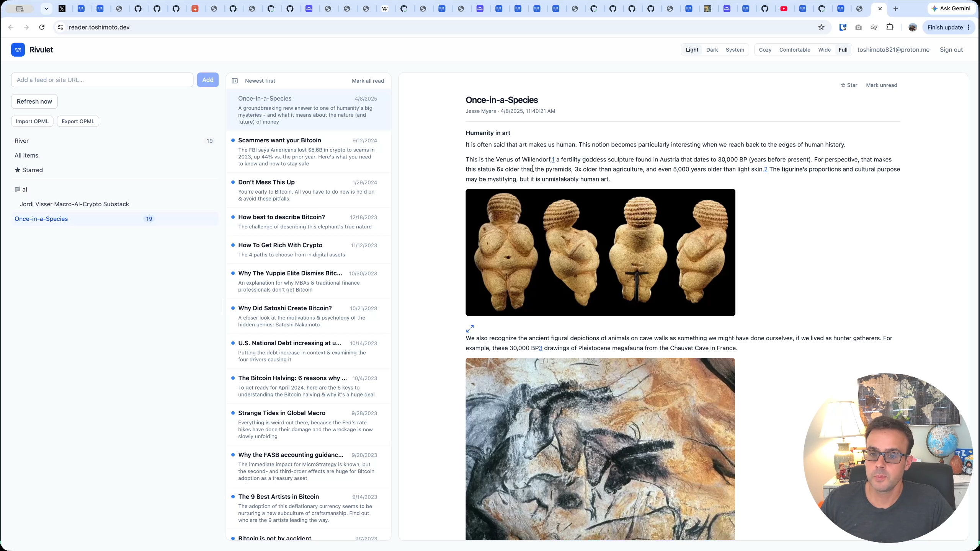Click the Starred filter in sidebar
The height and width of the screenshot is (551, 980).
pos(29,170)
